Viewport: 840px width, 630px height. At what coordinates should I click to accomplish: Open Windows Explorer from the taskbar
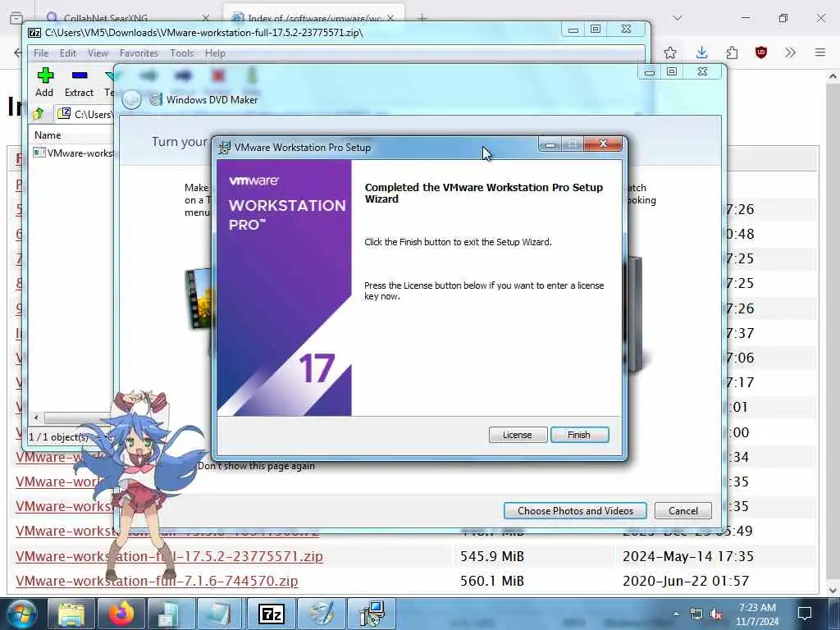(71, 614)
